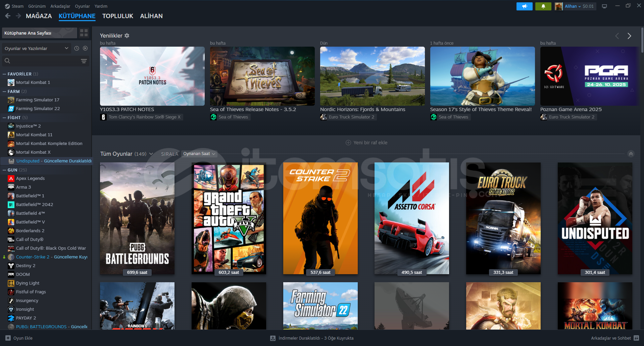Switch to the TOPLULUK tab
The width and height of the screenshot is (644, 346).
coord(118,16)
